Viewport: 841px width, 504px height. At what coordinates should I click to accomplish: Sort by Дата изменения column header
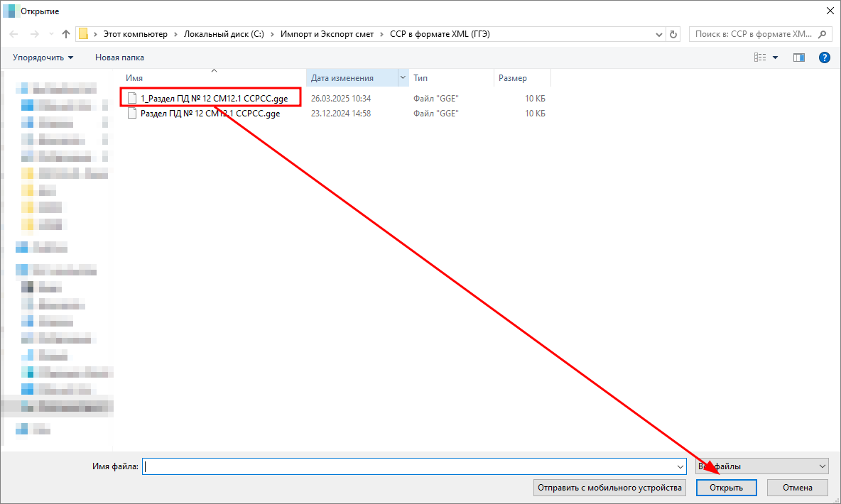[x=352, y=78]
